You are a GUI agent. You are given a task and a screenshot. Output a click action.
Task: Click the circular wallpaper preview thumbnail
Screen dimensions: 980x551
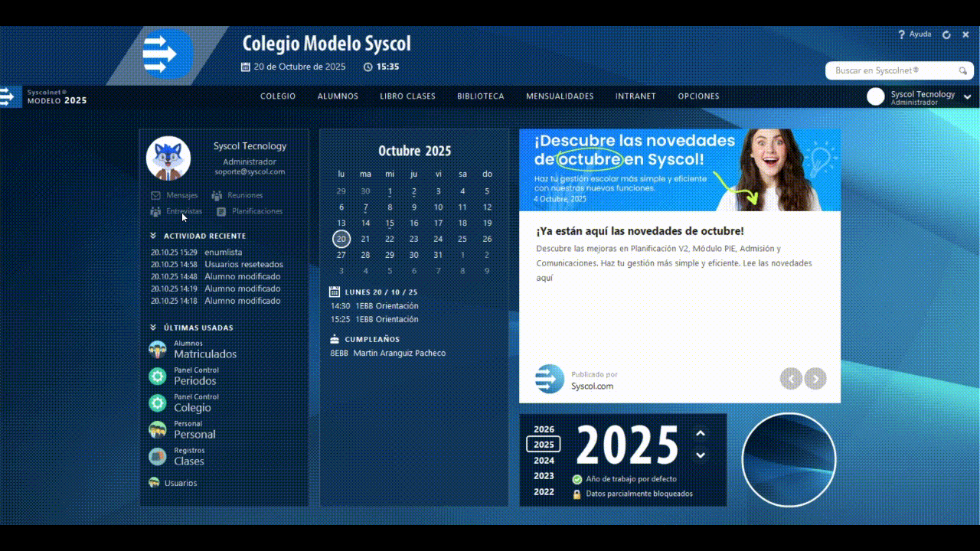pos(789,460)
